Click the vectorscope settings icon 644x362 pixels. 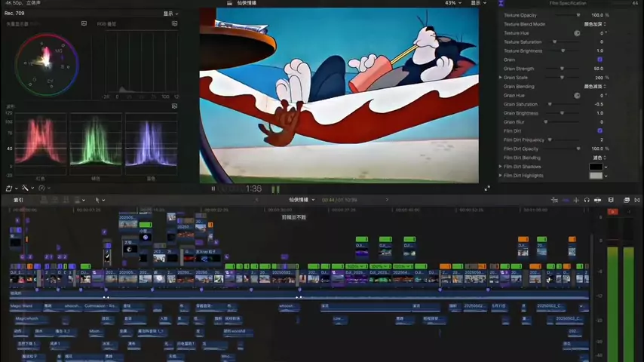coord(84,23)
